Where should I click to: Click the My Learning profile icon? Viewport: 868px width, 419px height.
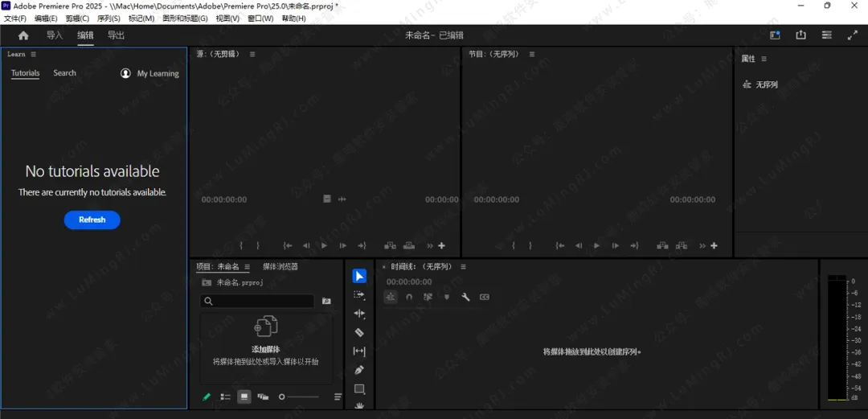click(x=125, y=73)
